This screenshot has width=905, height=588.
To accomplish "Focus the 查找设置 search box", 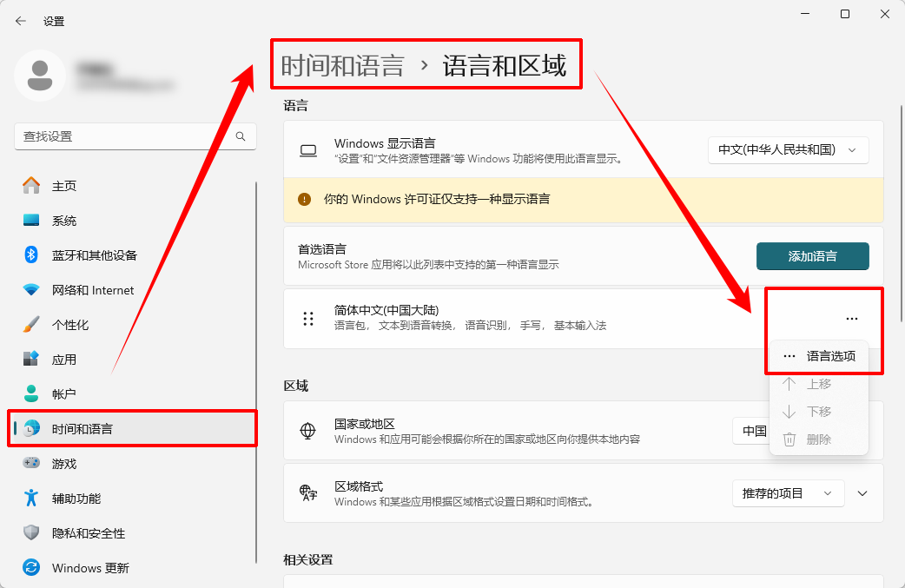I will tap(135, 136).
